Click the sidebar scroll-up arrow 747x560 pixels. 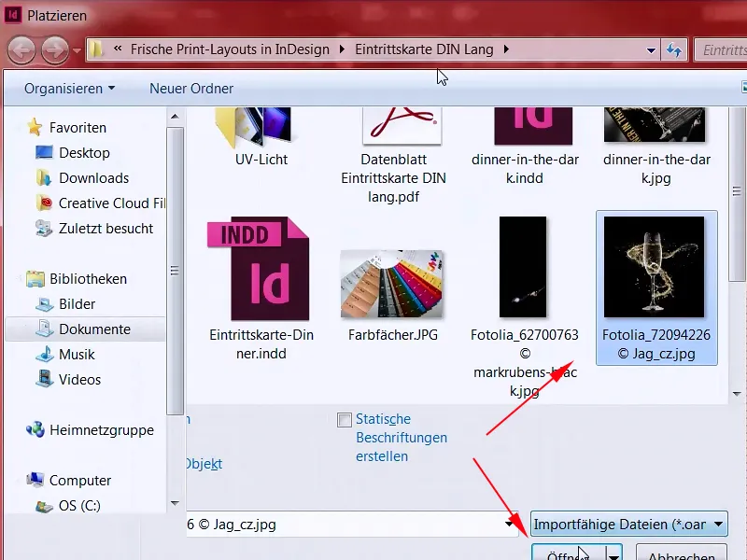click(175, 116)
